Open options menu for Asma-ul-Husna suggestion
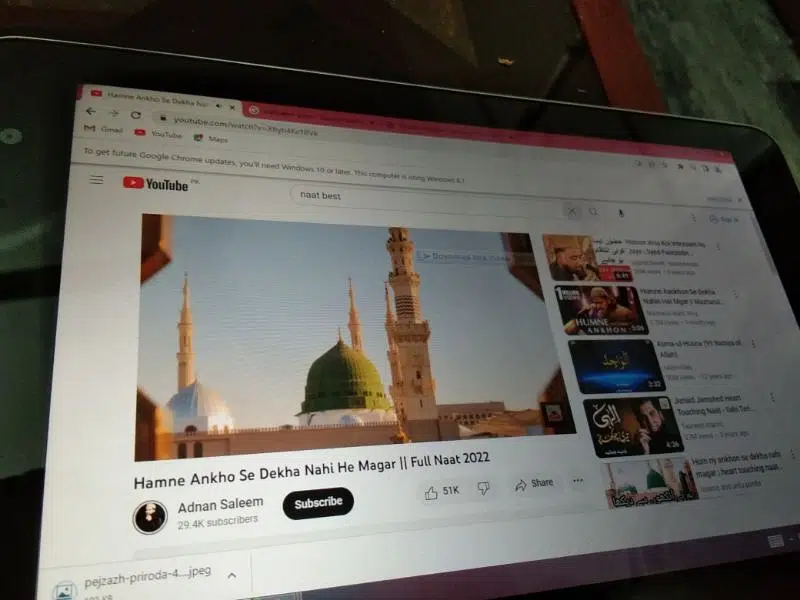 tap(753, 345)
